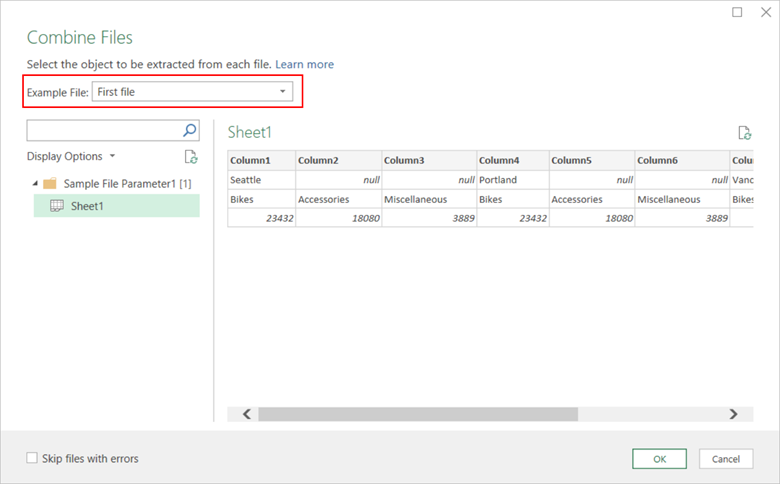
Task: Click Accessories cell under Column2
Action: coord(339,199)
